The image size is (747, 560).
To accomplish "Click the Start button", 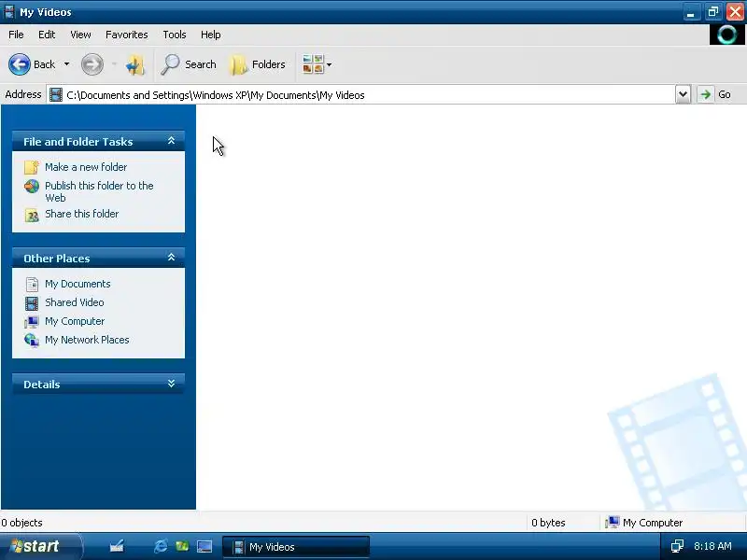I will [x=41, y=546].
